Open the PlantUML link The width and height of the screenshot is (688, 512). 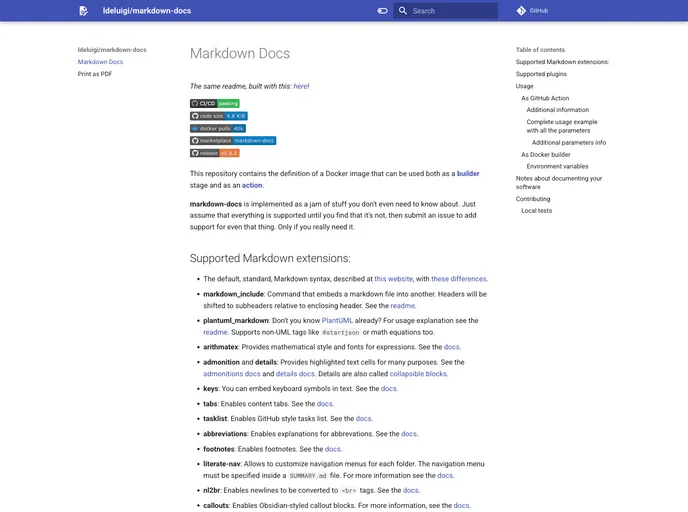[337, 320]
